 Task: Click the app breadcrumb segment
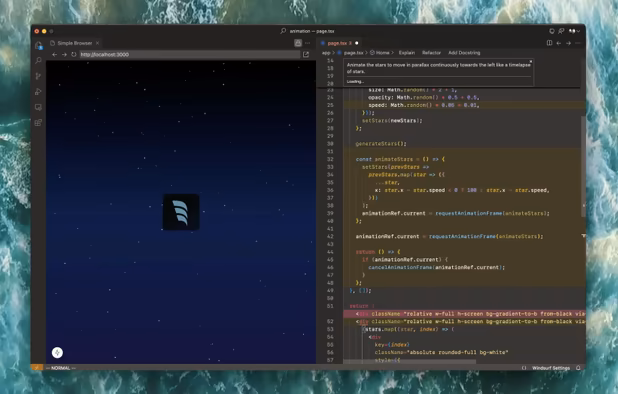click(x=326, y=53)
